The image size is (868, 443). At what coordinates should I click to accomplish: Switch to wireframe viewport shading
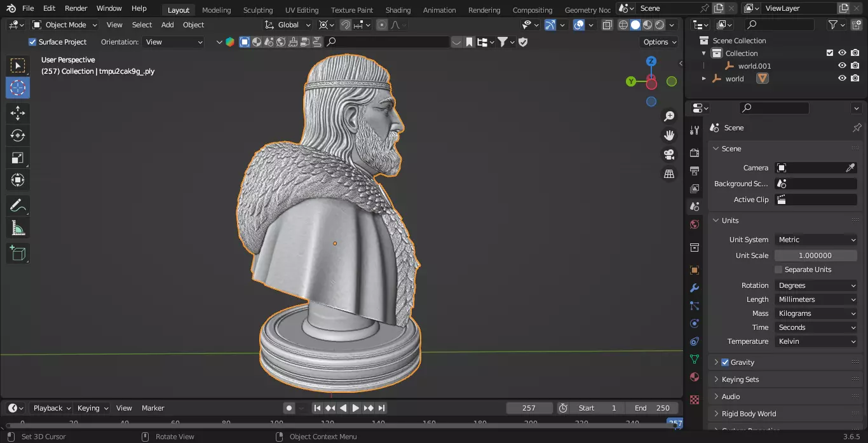[x=623, y=25]
